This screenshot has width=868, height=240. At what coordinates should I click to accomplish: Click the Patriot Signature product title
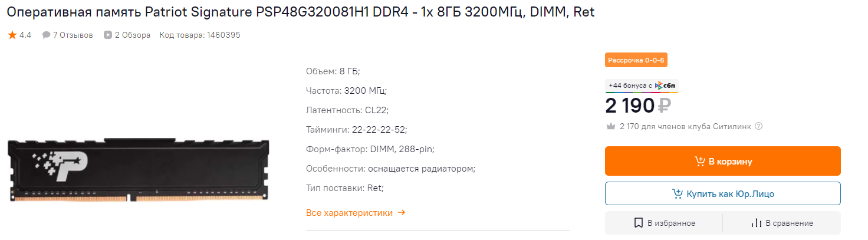click(x=301, y=12)
